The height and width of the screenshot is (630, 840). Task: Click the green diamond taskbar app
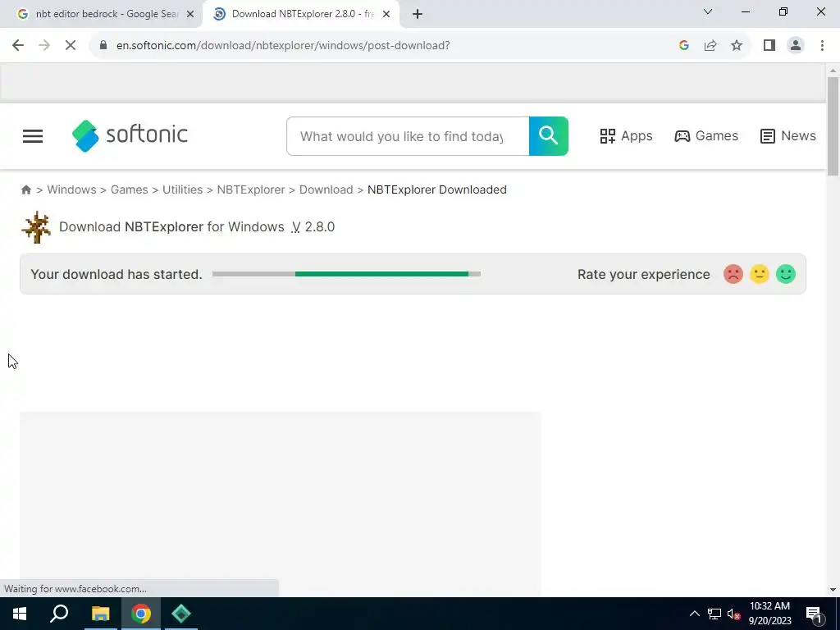tap(181, 614)
